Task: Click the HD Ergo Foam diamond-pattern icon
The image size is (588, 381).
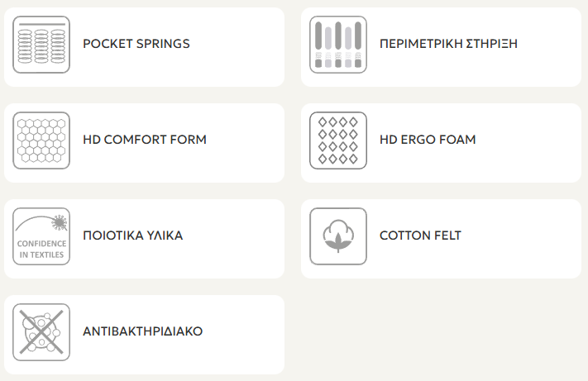Action: (337, 140)
